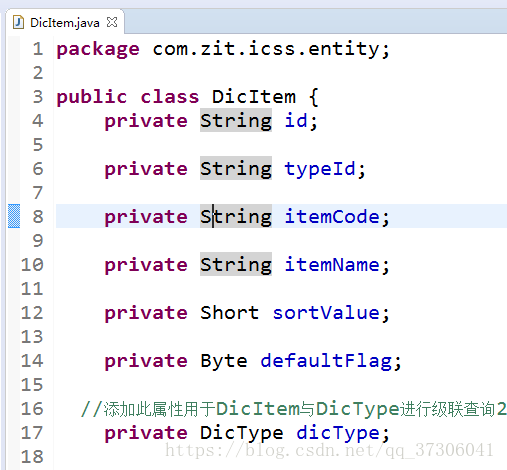Click 'com.zit.icss.entity' package name

click(266, 49)
